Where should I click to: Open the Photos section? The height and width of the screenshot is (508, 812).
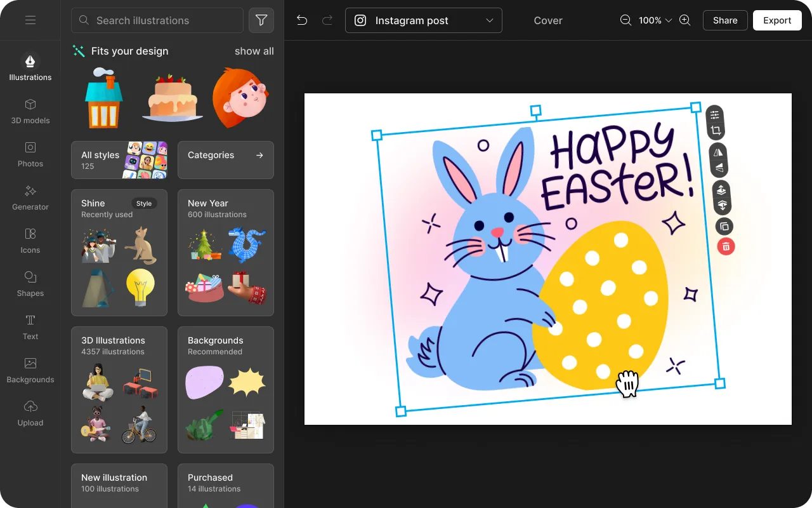(x=30, y=154)
